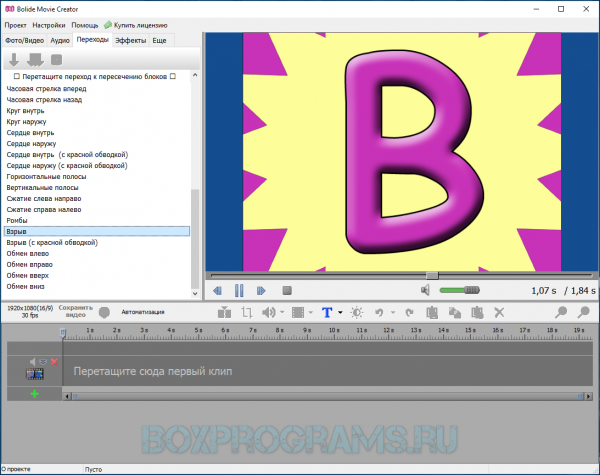The image size is (600, 475).
Task: Click the split block toolbar icon
Action: coord(224,312)
